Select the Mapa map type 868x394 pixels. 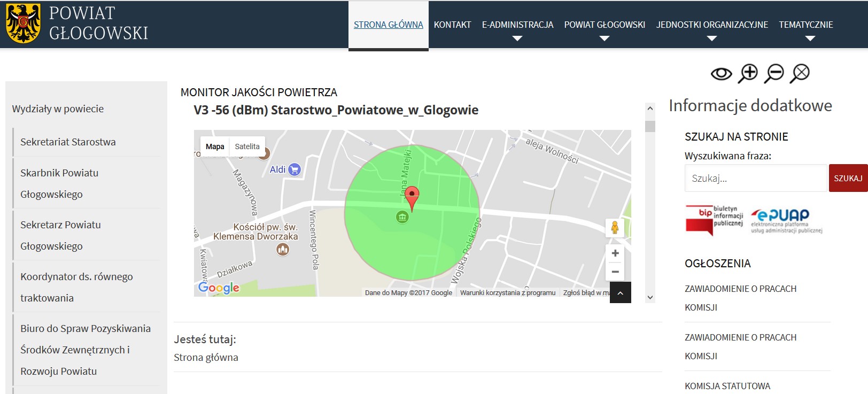pyautogui.click(x=215, y=146)
